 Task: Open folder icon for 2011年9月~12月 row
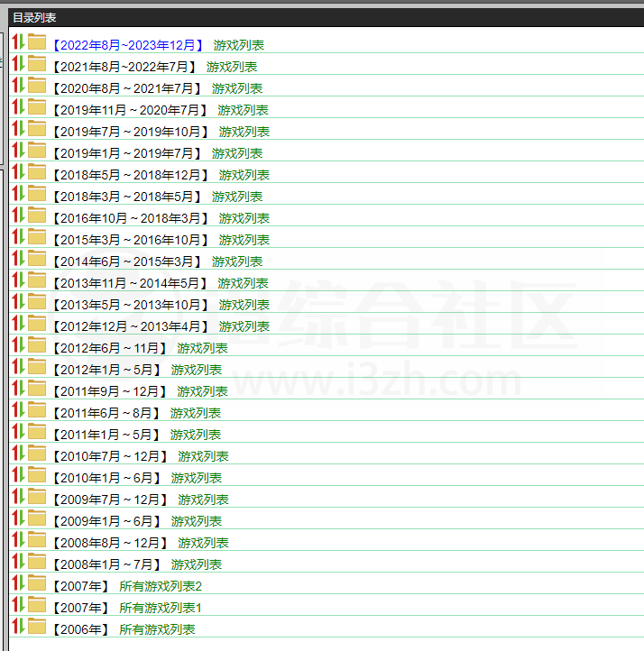click(x=37, y=388)
